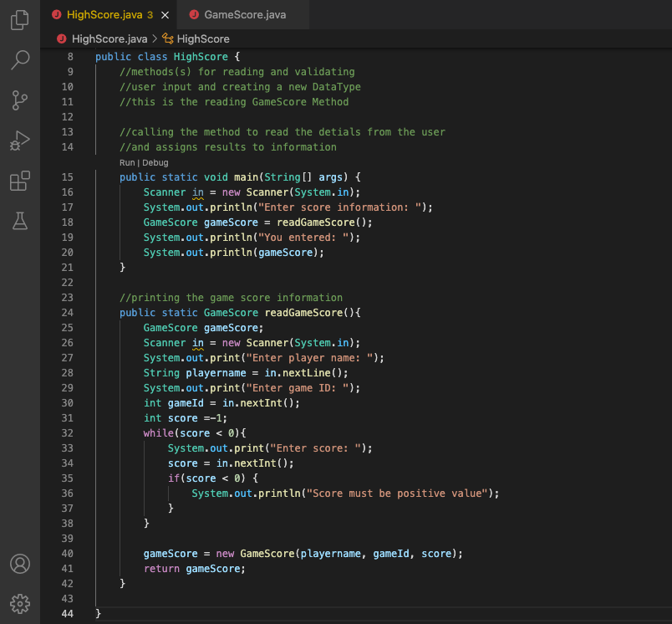Click the Debug CodeLens above main

[155, 162]
